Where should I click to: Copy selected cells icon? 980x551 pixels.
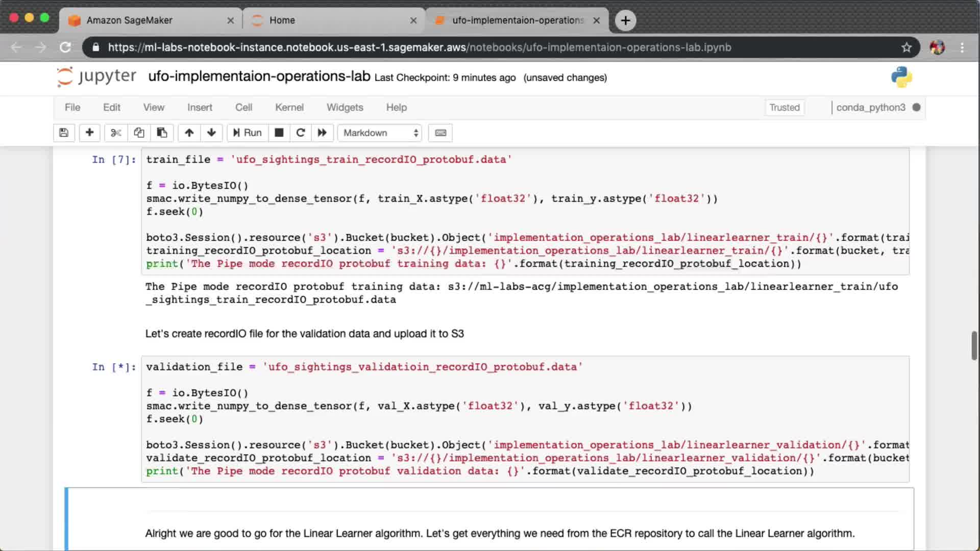coord(139,133)
